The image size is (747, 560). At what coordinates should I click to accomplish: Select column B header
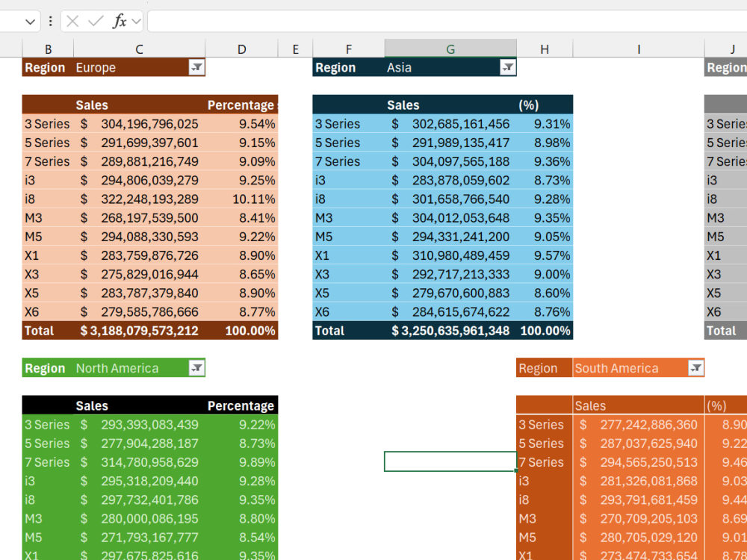48,49
